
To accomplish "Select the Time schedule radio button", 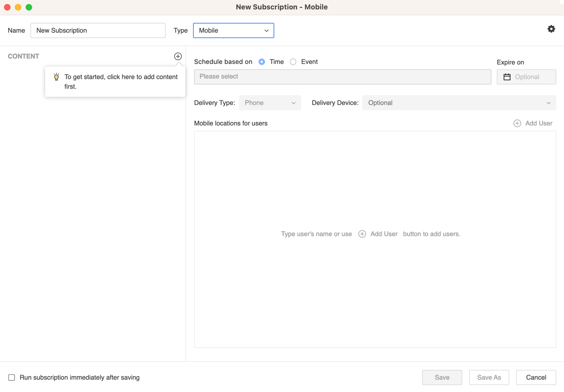I will pyautogui.click(x=262, y=62).
